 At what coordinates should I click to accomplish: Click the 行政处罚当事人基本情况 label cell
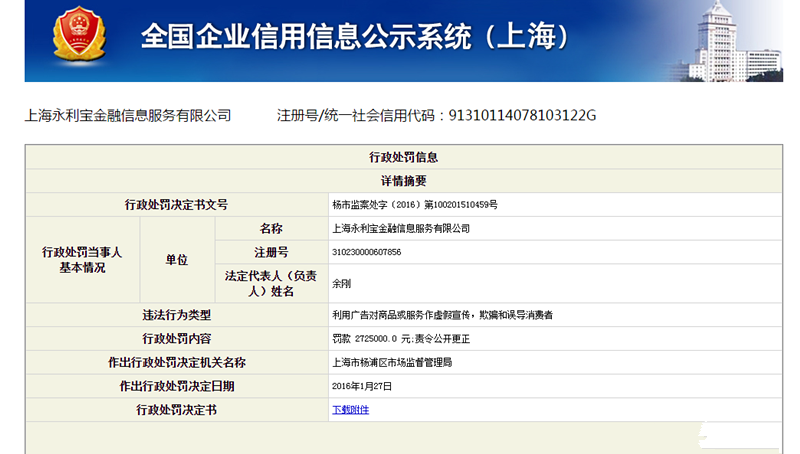pos(82,260)
